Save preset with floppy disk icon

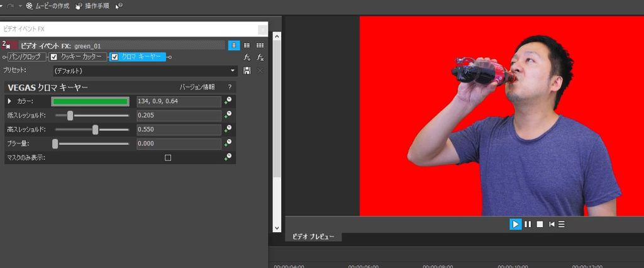247,70
